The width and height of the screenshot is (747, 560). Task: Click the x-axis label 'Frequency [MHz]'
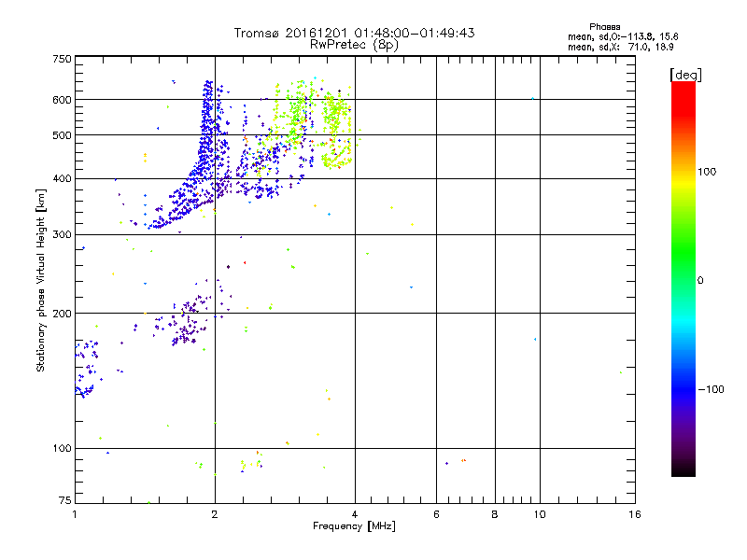click(354, 526)
